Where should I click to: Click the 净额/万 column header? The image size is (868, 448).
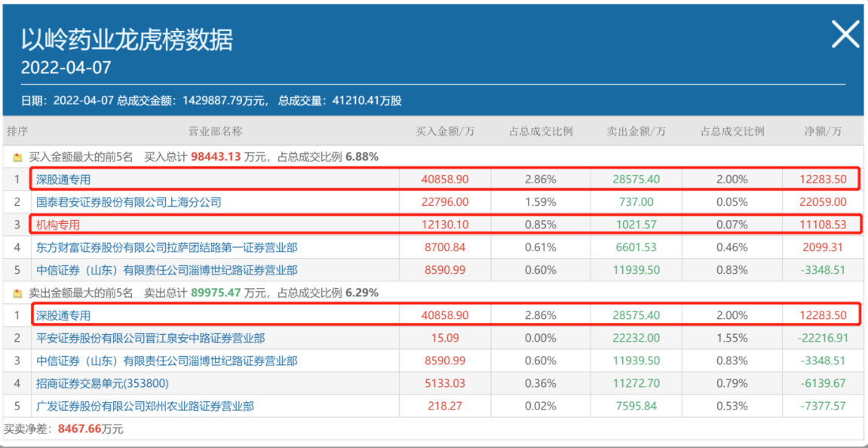click(x=824, y=131)
